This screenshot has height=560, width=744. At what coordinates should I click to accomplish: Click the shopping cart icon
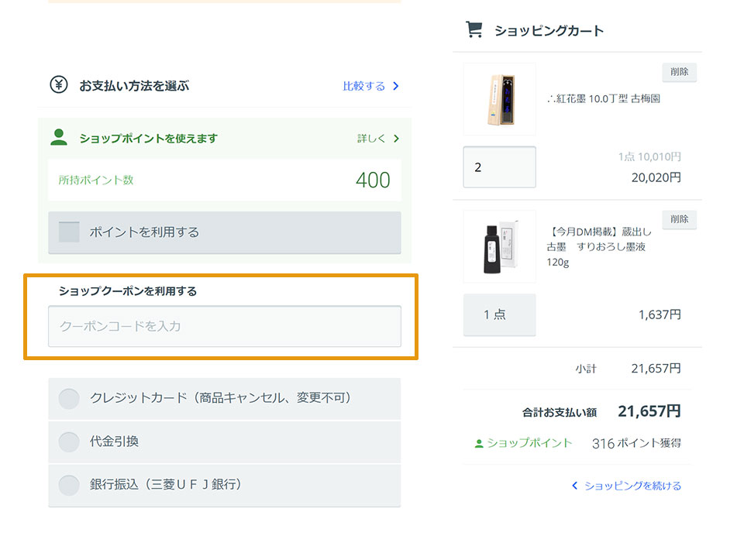click(473, 30)
